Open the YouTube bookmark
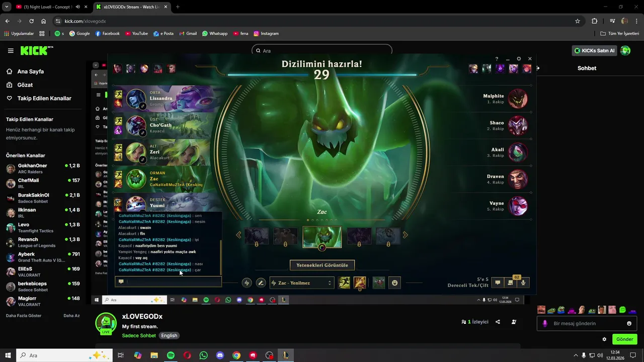644x362 pixels. pyautogui.click(x=136, y=34)
